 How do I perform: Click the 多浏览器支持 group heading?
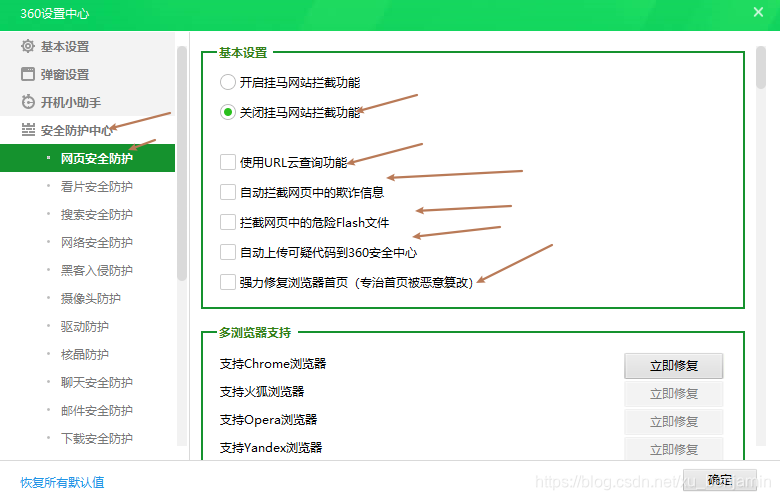click(x=255, y=332)
